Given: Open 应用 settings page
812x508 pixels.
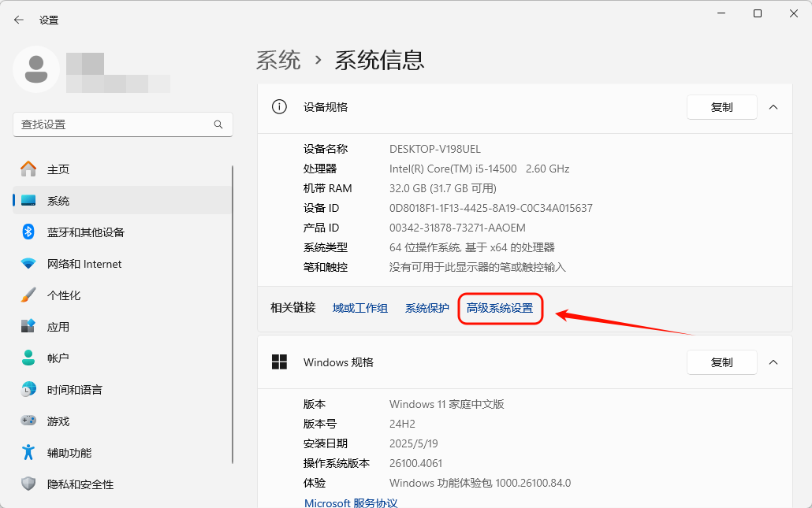Looking at the screenshot, I should 122,327.
